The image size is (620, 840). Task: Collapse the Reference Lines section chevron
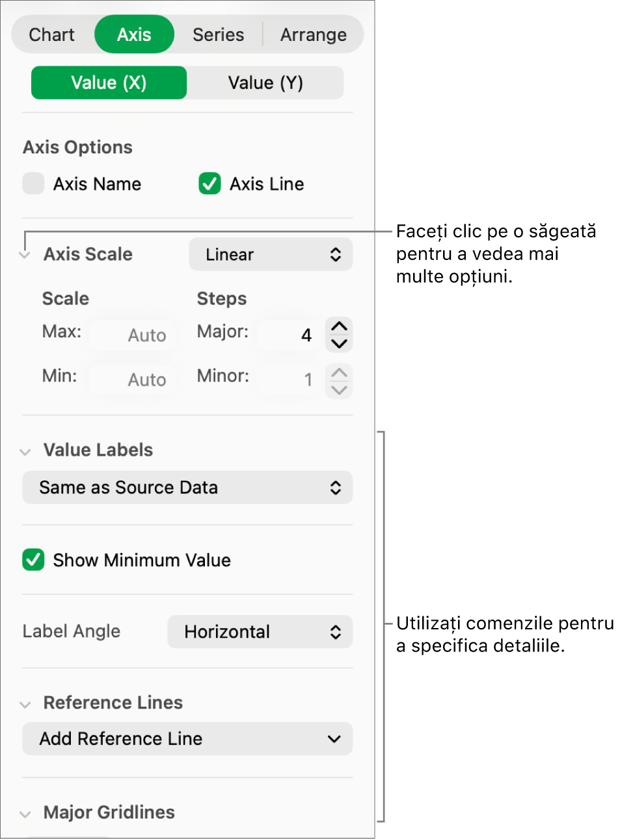25,704
